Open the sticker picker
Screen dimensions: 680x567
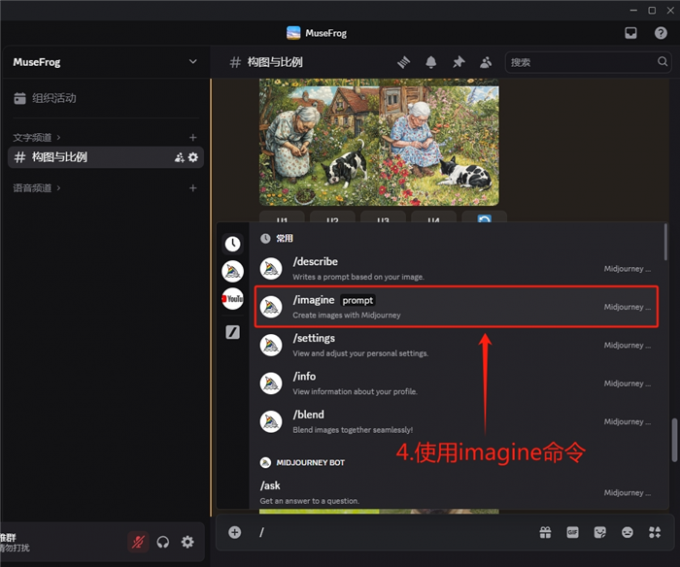coord(600,532)
